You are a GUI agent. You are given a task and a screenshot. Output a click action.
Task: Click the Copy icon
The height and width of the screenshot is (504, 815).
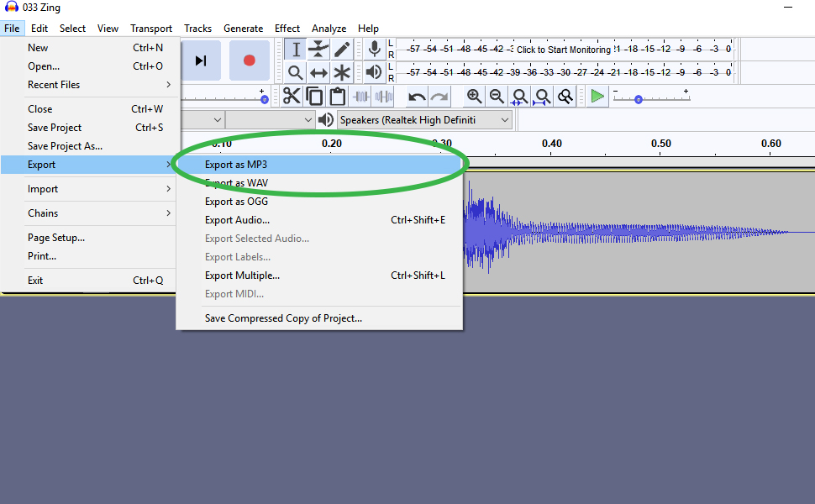coord(314,96)
